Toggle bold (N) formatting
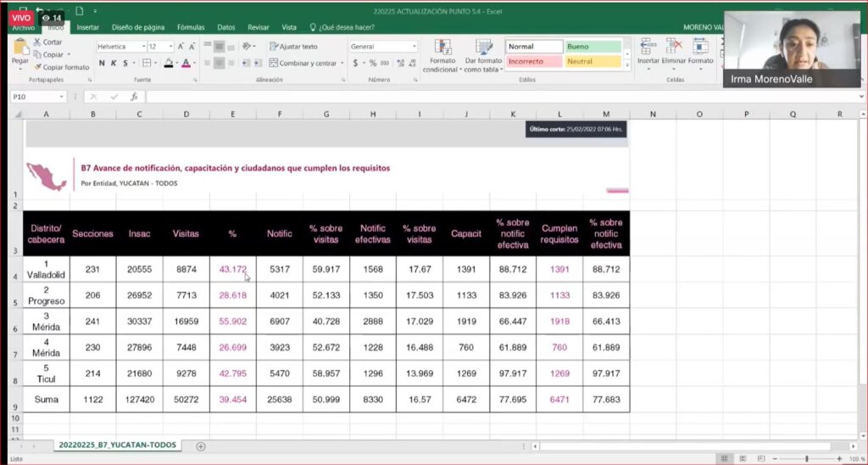Screen dimensions: 868x465 point(102,63)
